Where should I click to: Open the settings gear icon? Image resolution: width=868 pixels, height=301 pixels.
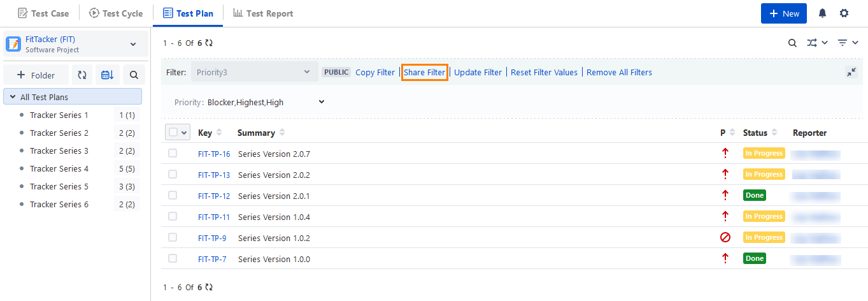click(844, 13)
